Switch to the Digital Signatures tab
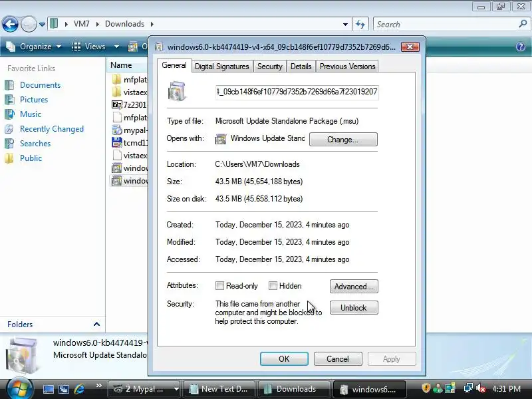Image resolution: width=532 pixels, height=399 pixels. pyautogui.click(x=222, y=66)
